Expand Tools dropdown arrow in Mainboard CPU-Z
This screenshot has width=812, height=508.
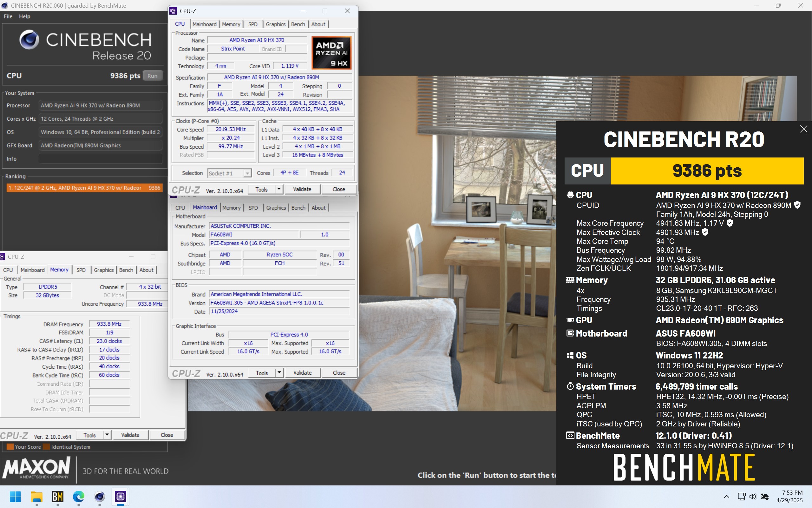tap(279, 373)
